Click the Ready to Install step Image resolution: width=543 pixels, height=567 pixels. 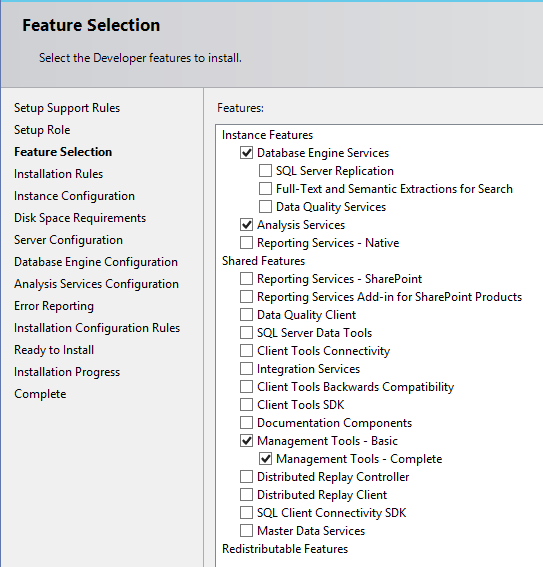[x=54, y=350]
